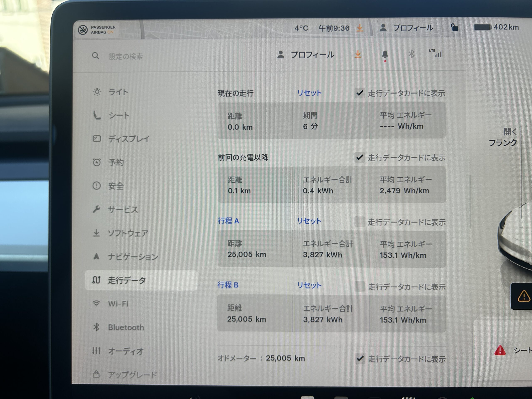Click the orange software download icon in settings header
Screen dimensions: 532x399
[x=358, y=54]
